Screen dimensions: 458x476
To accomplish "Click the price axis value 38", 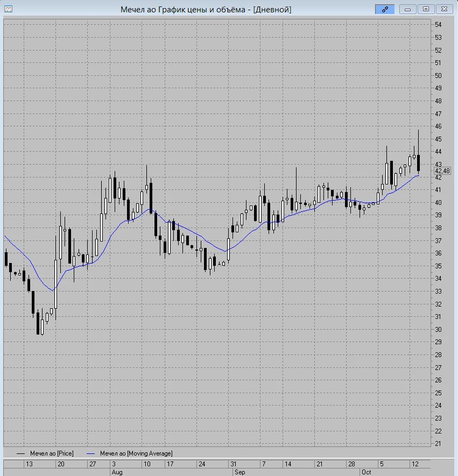I will tap(438, 228).
